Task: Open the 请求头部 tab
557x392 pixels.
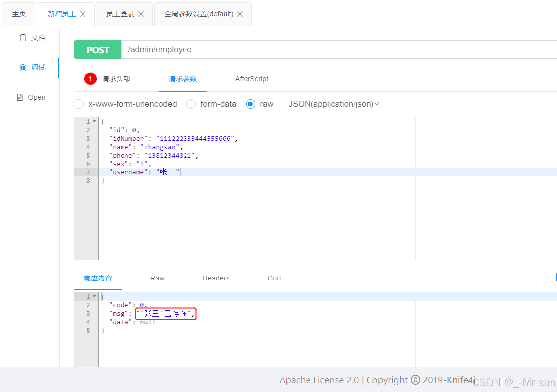Action: [x=116, y=79]
